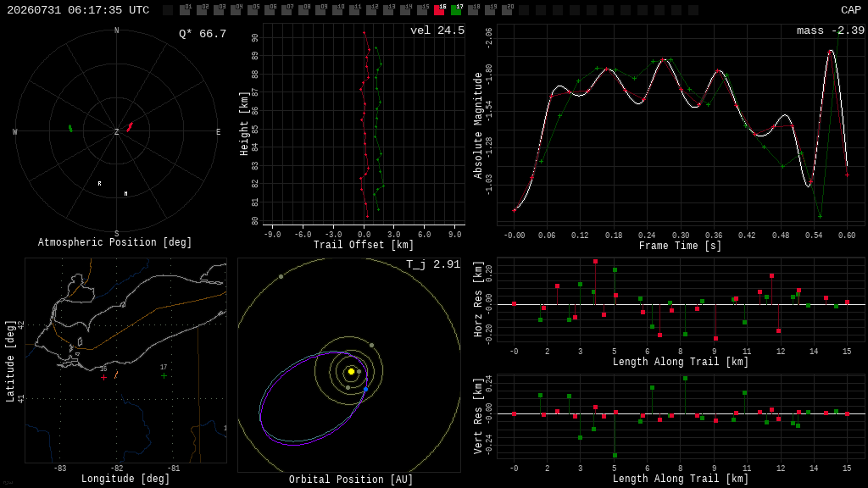Click the green meteor track on the polar plot
This screenshot has width=868, height=488.
[x=70, y=129]
